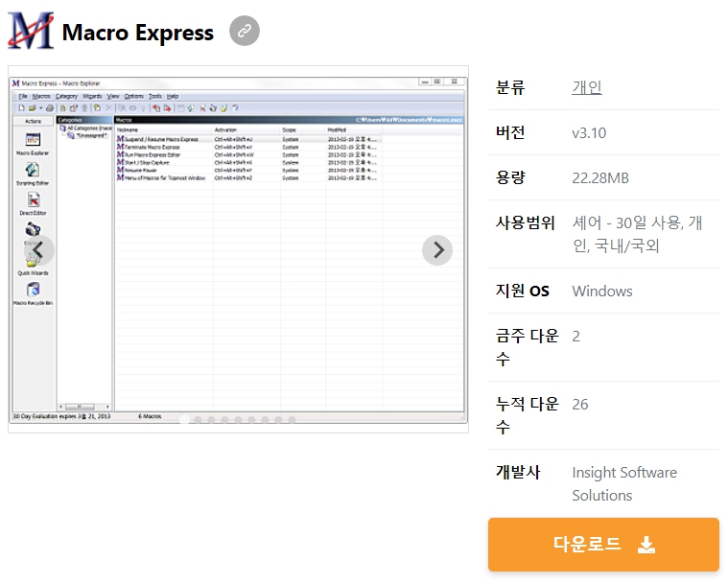
Task: Go to the previous screenshot with the left arrow
Action: [x=39, y=250]
